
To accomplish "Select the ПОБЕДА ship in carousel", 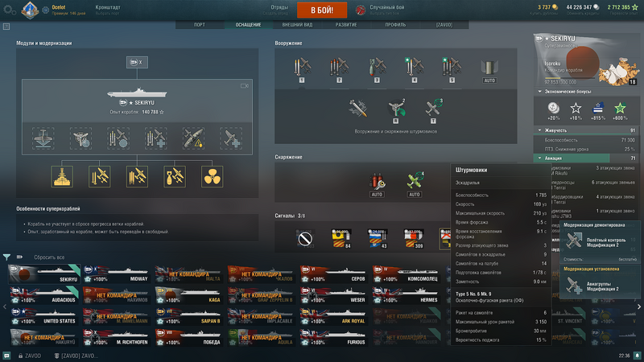I will pyautogui.click(x=189, y=337).
